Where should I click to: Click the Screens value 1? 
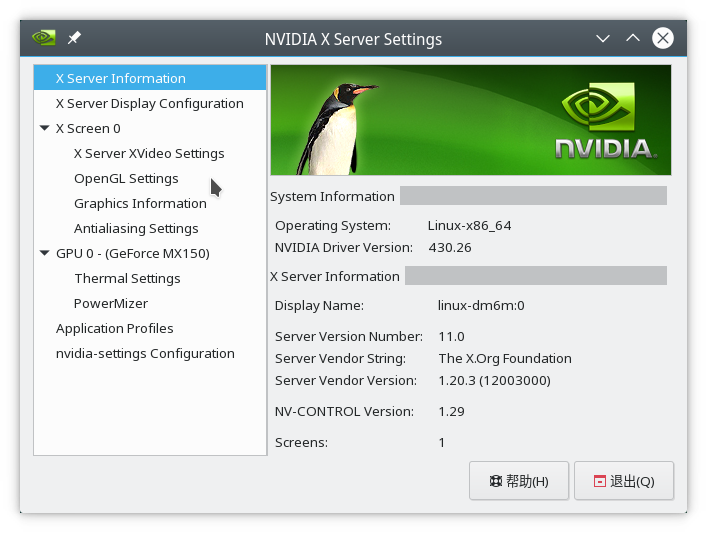coord(442,442)
